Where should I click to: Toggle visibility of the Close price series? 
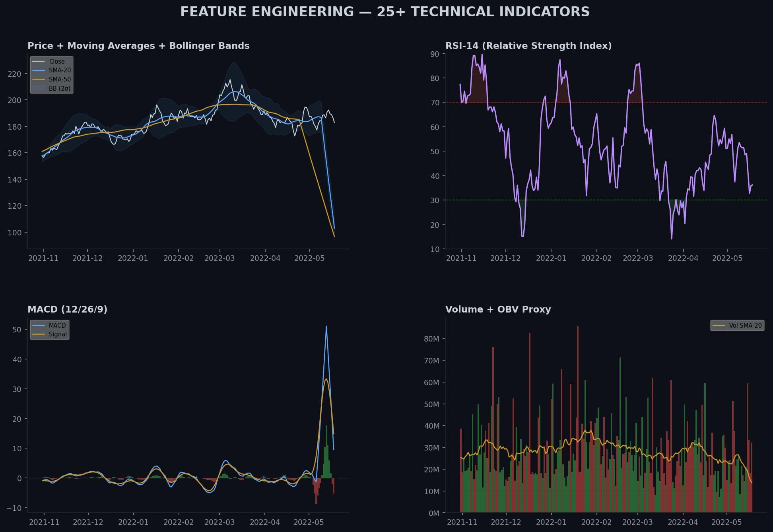[x=58, y=61]
